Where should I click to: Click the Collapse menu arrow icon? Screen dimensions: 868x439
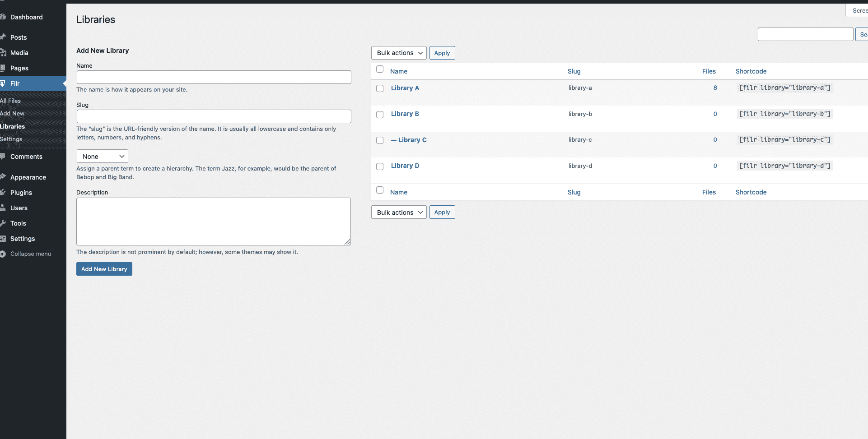coord(2,254)
